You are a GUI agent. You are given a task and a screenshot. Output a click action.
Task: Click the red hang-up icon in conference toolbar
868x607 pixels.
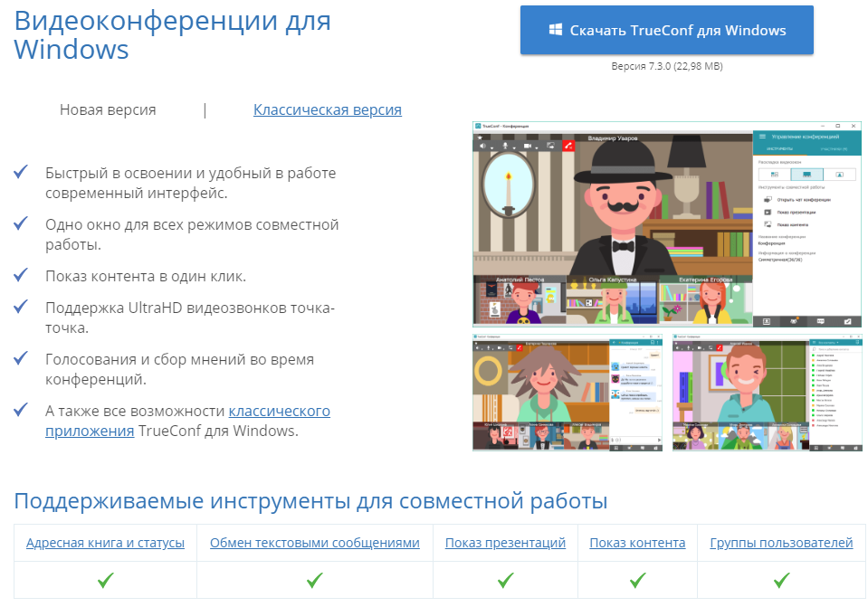point(568,145)
